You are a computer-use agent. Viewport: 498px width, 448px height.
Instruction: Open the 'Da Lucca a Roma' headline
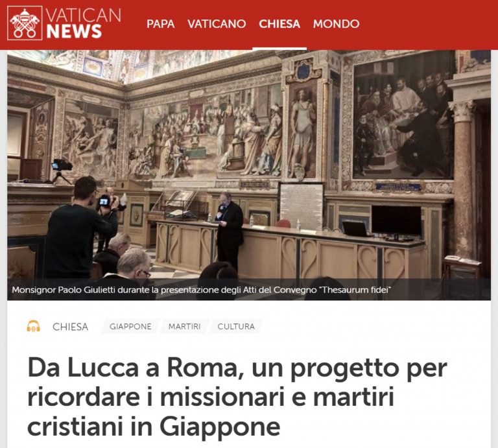point(237,397)
